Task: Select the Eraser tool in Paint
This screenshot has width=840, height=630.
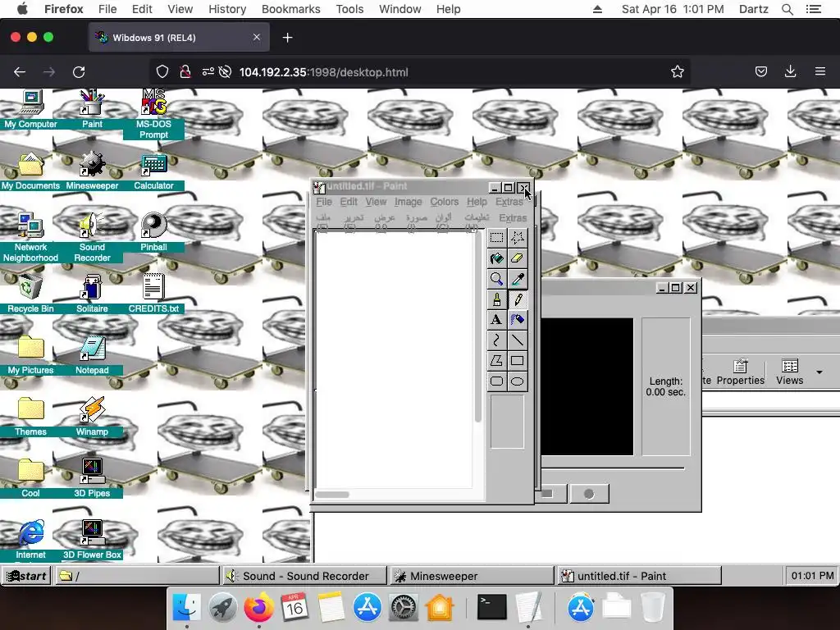Action: pyautogui.click(x=518, y=258)
